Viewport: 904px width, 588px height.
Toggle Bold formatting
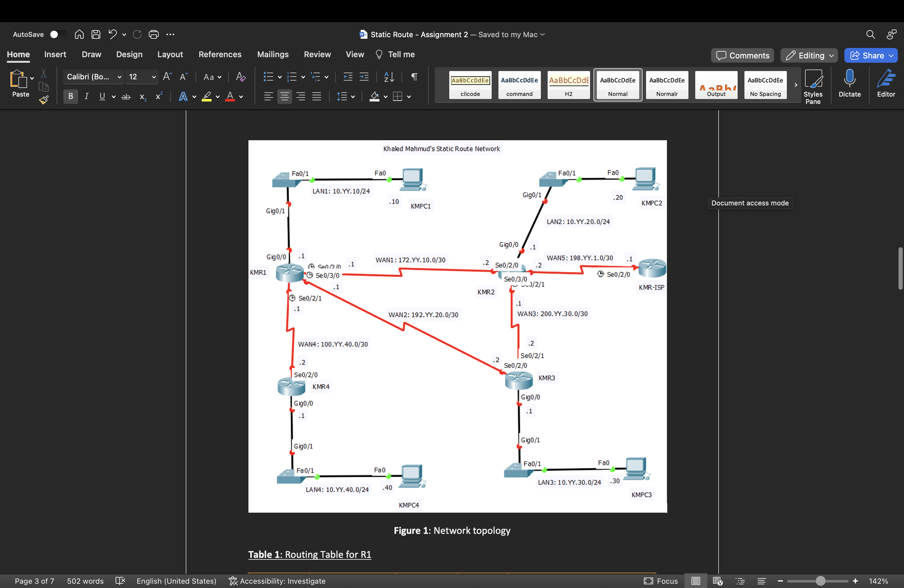point(70,96)
